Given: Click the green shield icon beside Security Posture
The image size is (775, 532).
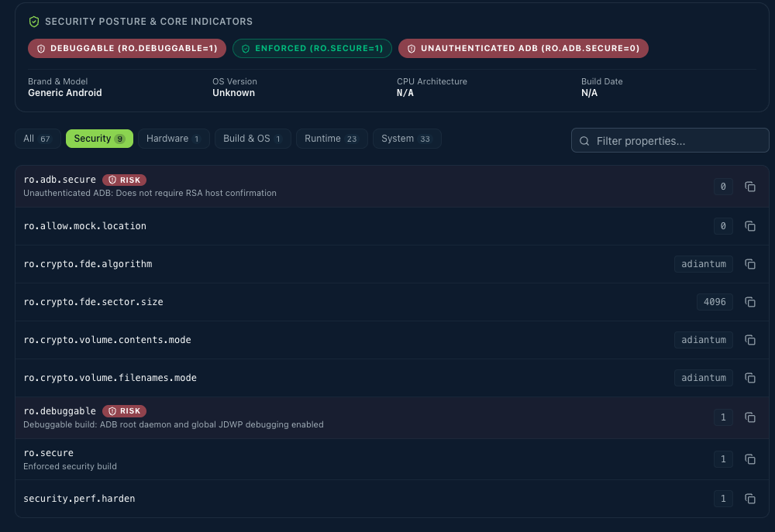Looking at the screenshot, I should click(34, 22).
